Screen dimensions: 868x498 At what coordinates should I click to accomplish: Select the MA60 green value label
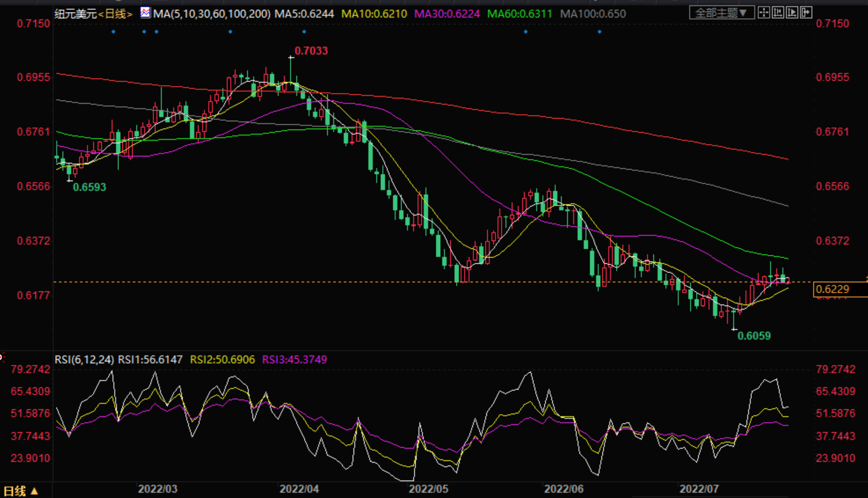click(x=519, y=13)
